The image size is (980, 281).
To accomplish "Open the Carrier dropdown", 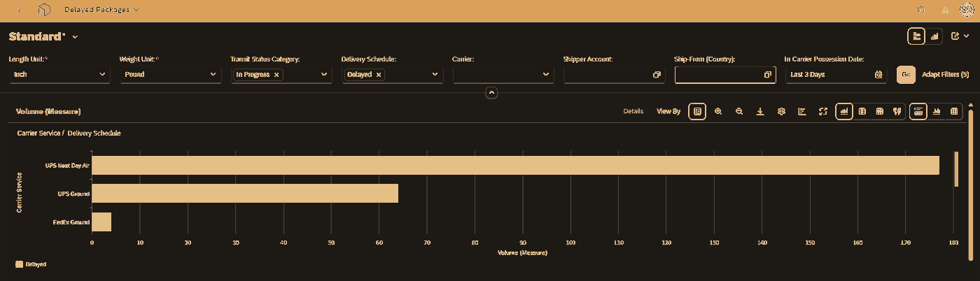I will tap(545, 74).
